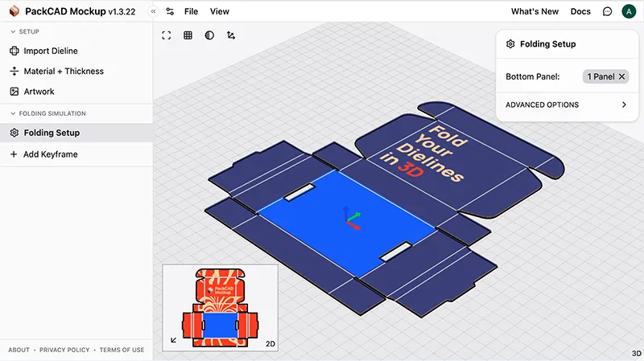Open the settings sliders icon

point(170,11)
